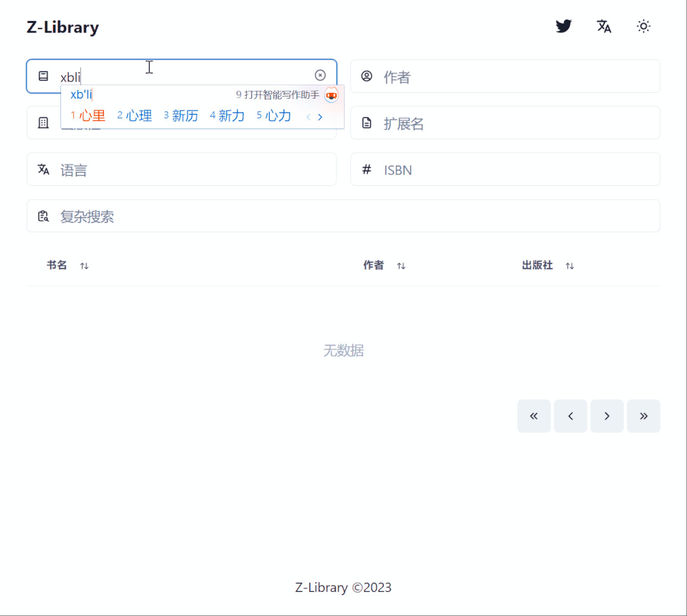Select IME candidate 5 心力
Viewport: 687px width, 616px height.
tap(274, 116)
